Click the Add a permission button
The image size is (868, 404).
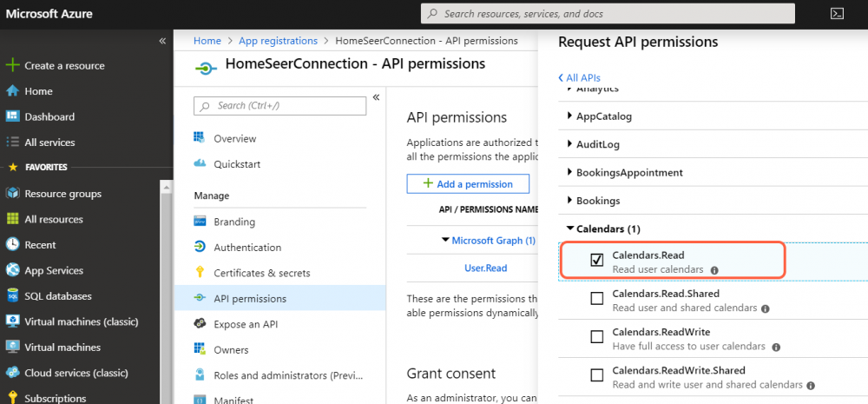point(468,183)
